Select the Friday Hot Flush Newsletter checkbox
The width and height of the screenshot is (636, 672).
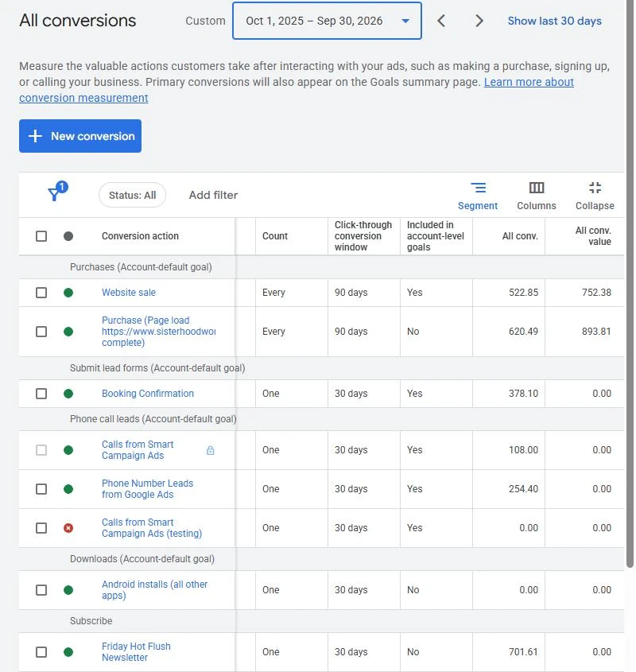coord(41,652)
